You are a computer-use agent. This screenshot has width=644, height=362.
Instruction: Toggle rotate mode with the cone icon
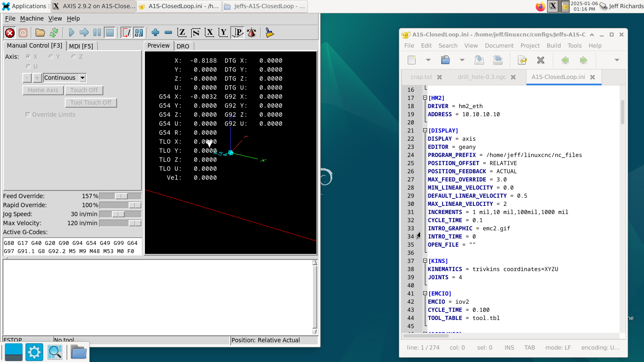pos(251,33)
